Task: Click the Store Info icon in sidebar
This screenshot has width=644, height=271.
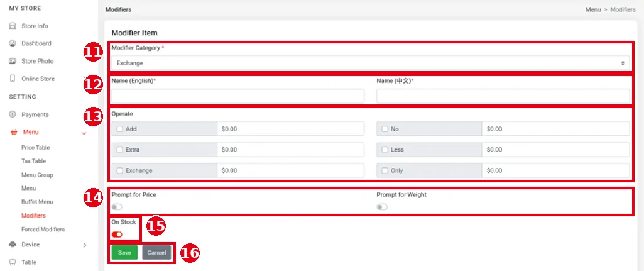Action: [13, 26]
